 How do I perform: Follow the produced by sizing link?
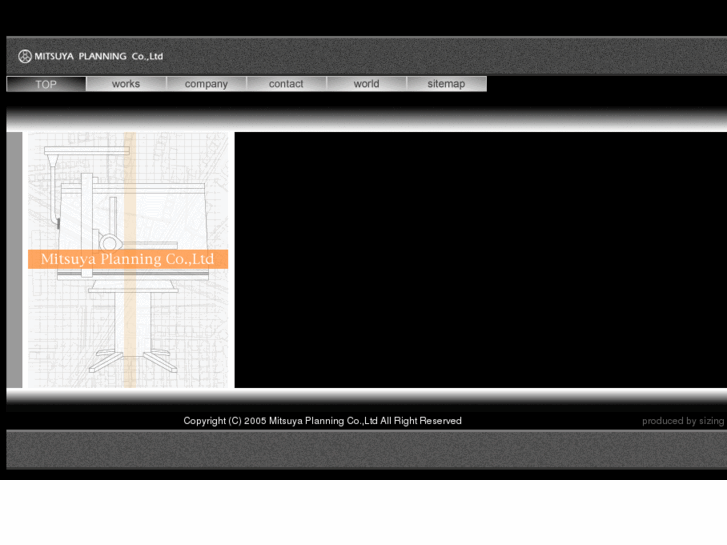coord(683,421)
